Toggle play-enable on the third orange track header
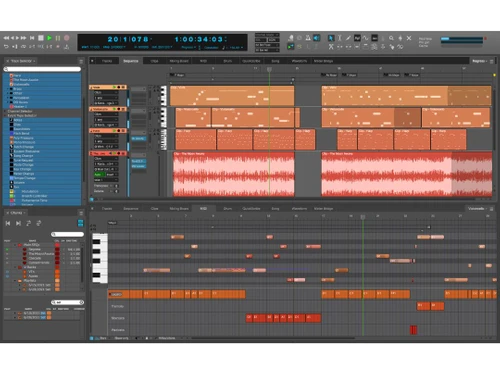 [114, 131]
